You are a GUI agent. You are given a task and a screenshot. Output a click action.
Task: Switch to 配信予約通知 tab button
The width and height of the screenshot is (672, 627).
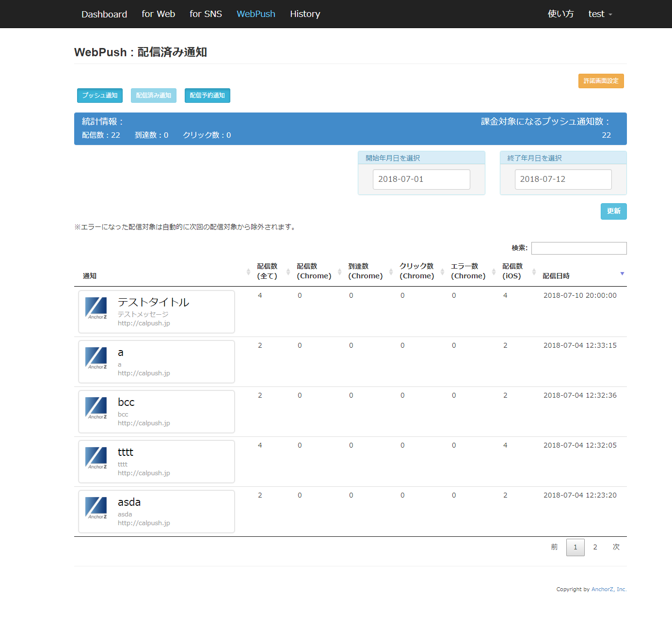207,96
